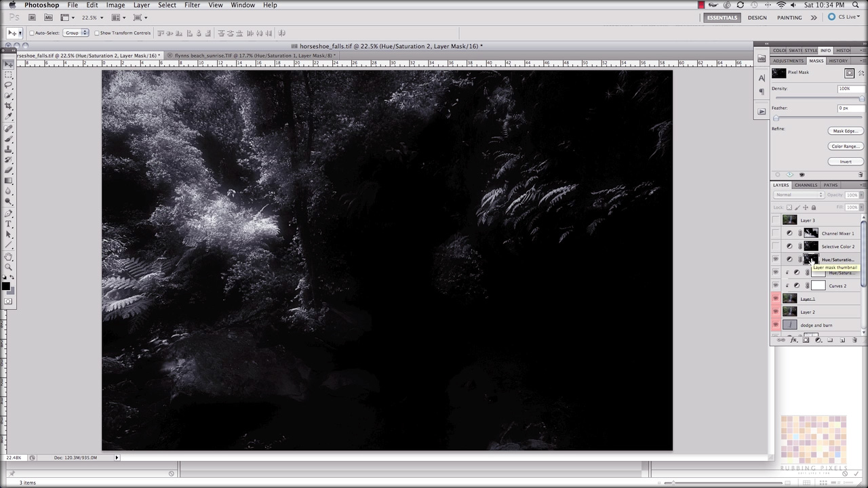The image size is (868, 488).
Task: Show Layer 3 by its visibility box
Action: point(776,220)
